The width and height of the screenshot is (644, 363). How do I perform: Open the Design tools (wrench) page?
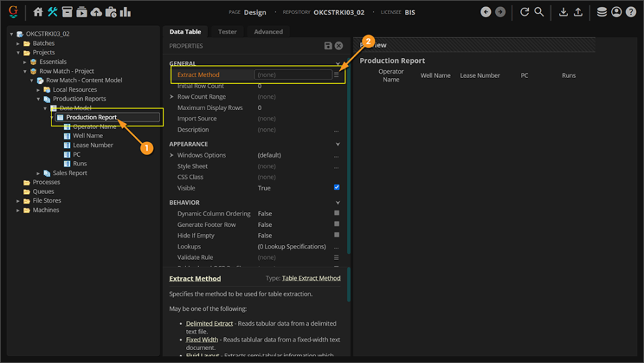(53, 12)
